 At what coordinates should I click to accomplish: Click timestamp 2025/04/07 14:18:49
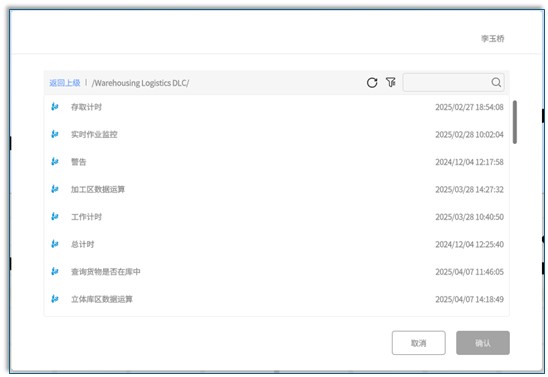[469, 299]
